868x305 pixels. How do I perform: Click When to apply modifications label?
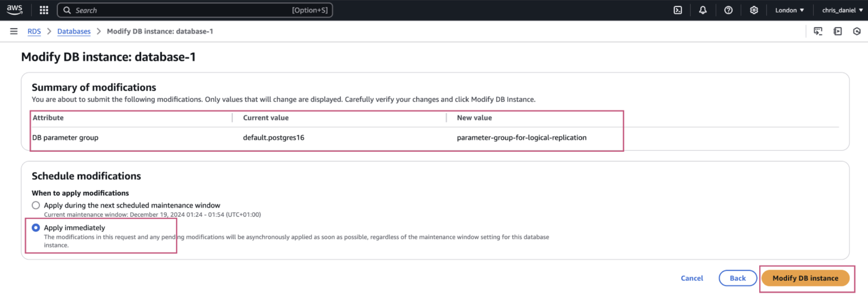(80, 193)
